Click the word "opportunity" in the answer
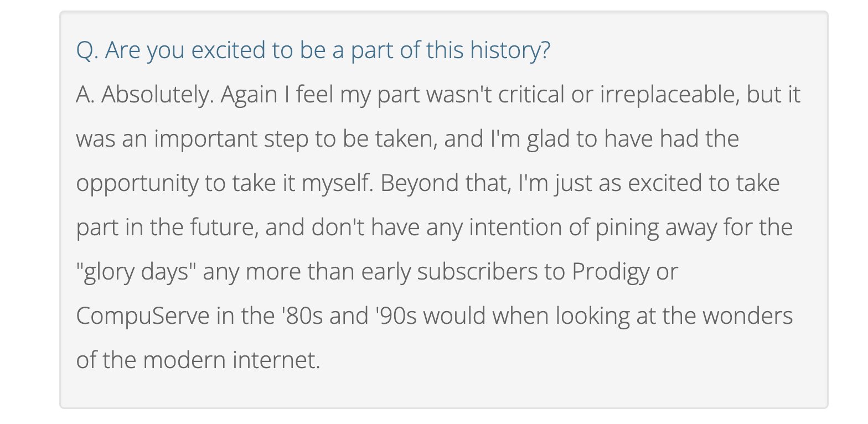 (137, 183)
